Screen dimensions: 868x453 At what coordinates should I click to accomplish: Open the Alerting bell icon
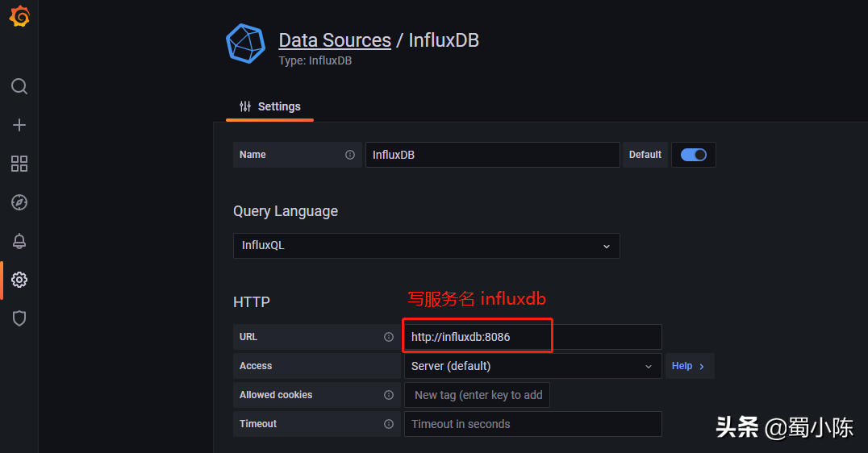(19, 241)
